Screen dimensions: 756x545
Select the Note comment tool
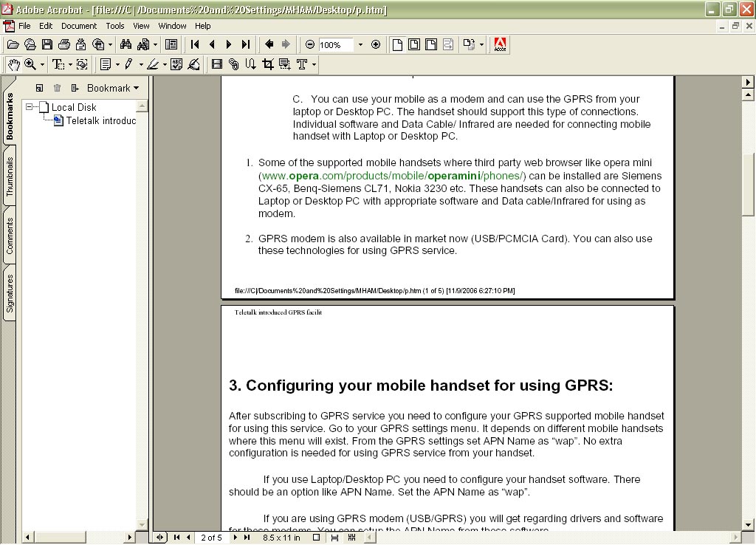[105, 64]
